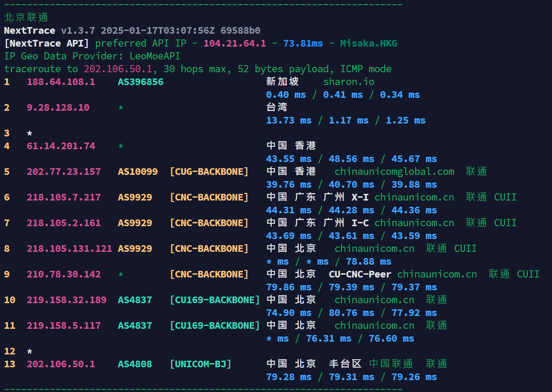The image size is (552, 392).
Task: Click hop 6 IP 218.105.7.217
Action: pos(64,197)
